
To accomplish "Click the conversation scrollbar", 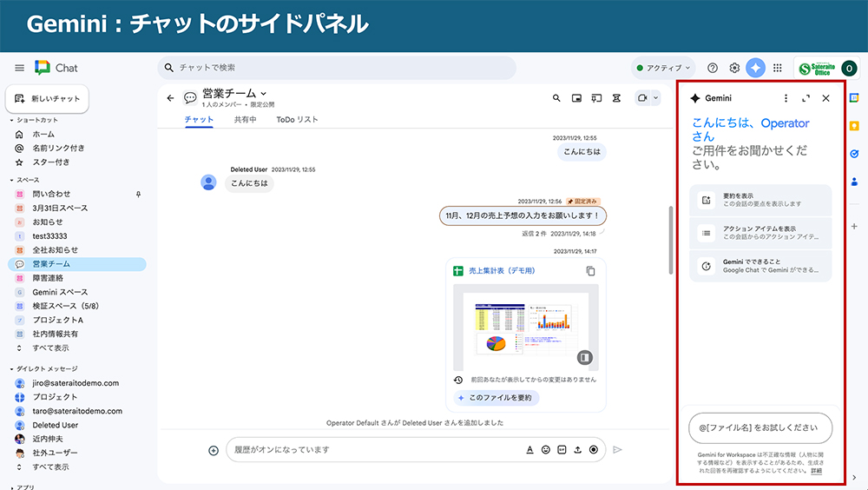I will click(x=671, y=240).
